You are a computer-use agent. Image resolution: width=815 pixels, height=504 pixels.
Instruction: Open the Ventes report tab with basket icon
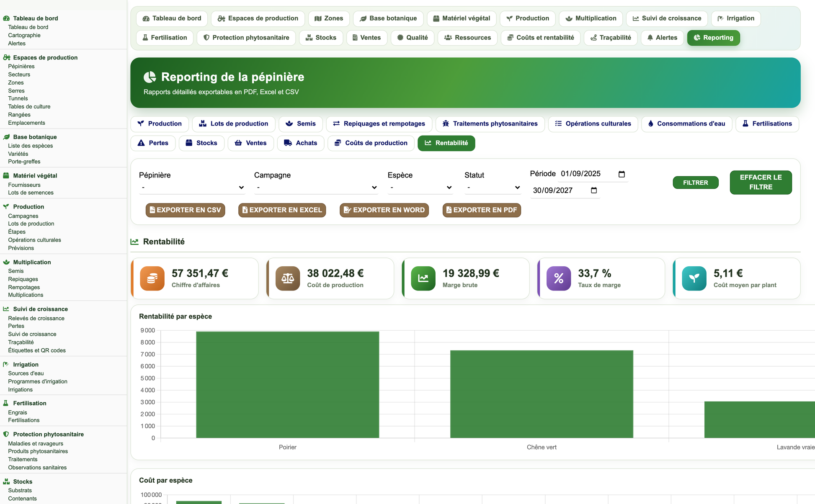click(x=250, y=143)
